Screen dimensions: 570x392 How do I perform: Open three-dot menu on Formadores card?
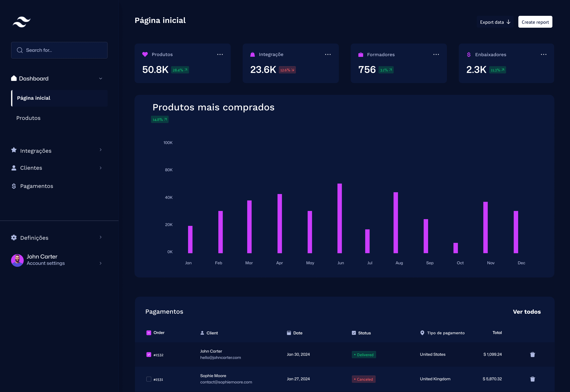point(436,55)
